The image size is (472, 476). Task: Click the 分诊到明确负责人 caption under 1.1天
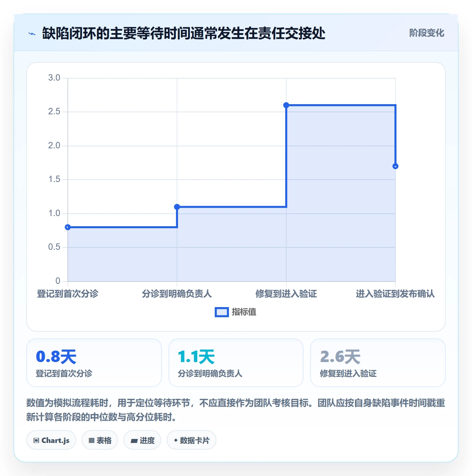pos(210,374)
